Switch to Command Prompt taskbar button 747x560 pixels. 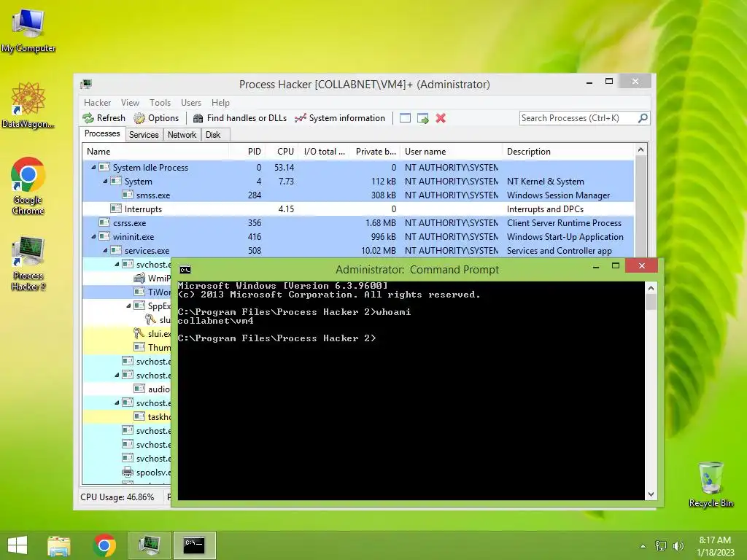(194, 545)
